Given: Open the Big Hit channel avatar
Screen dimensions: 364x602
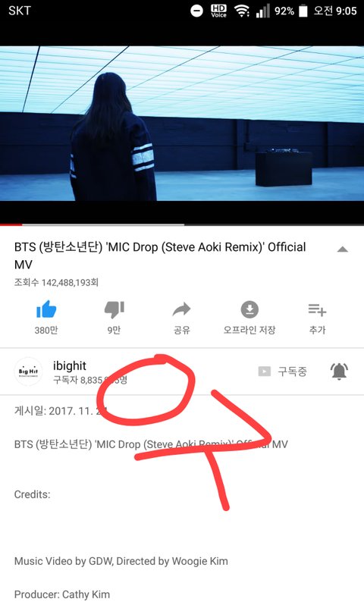Looking at the screenshot, I should click(28, 372).
